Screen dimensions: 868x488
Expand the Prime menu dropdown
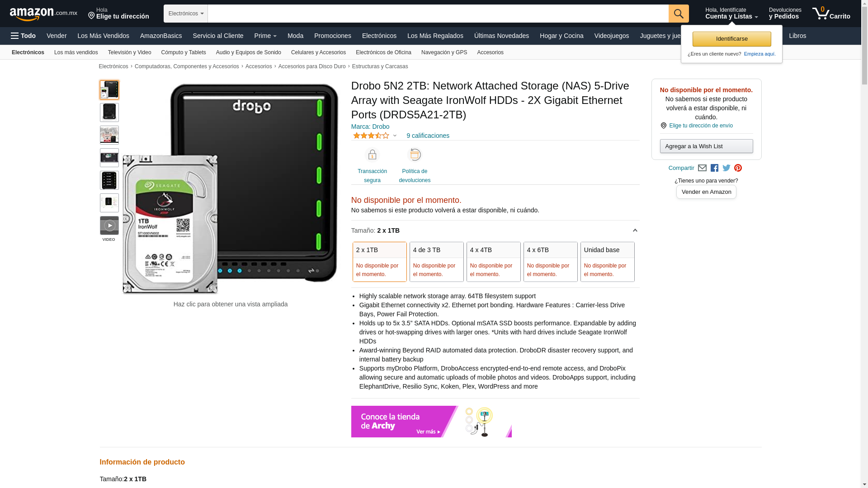(x=265, y=36)
